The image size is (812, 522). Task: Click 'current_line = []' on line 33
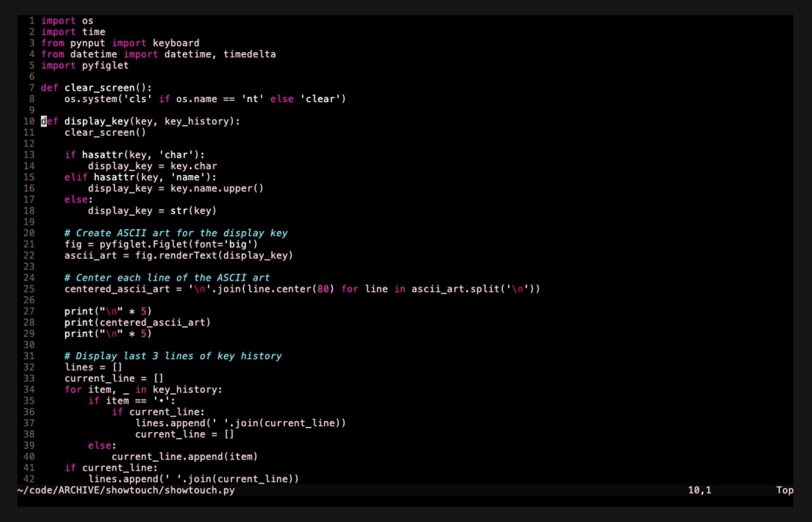click(114, 379)
